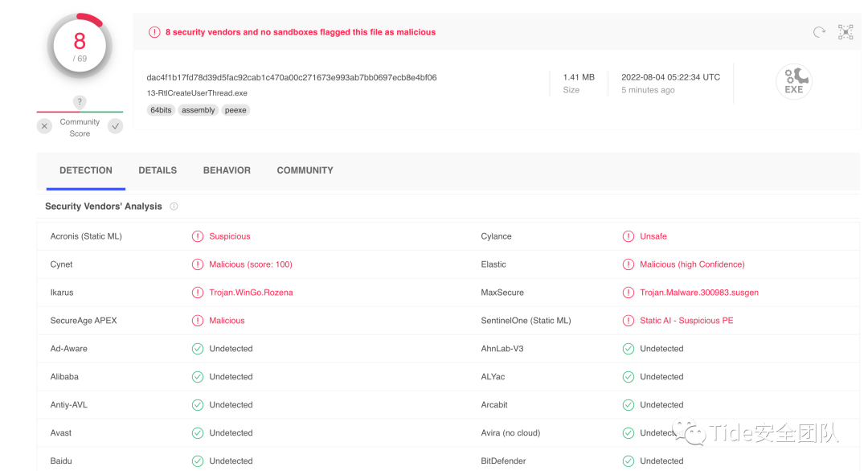Click the green check for Avast
This screenshot has height=471, width=868.
coord(198,432)
